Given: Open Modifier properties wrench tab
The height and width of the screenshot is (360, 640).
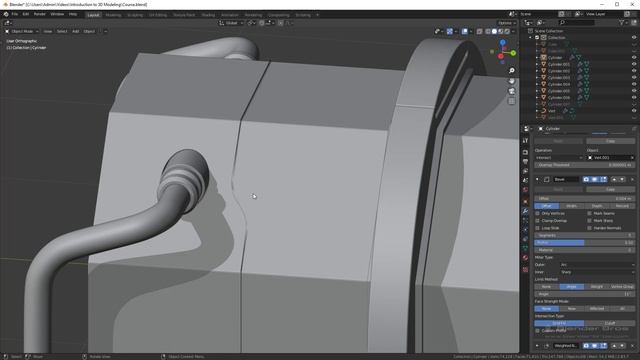Looking at the screenshot, I should pyautogui.click(x=525, y=211).
